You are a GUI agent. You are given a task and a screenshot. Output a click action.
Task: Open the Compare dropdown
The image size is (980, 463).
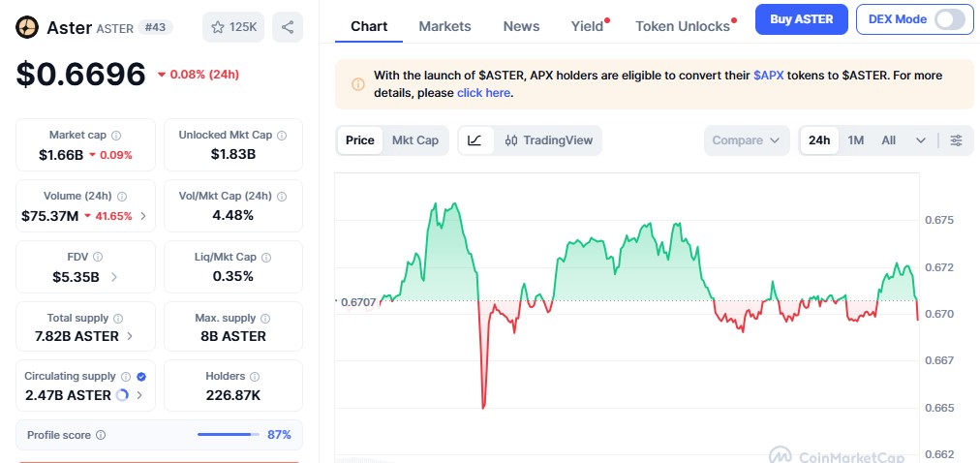point(747,139)
